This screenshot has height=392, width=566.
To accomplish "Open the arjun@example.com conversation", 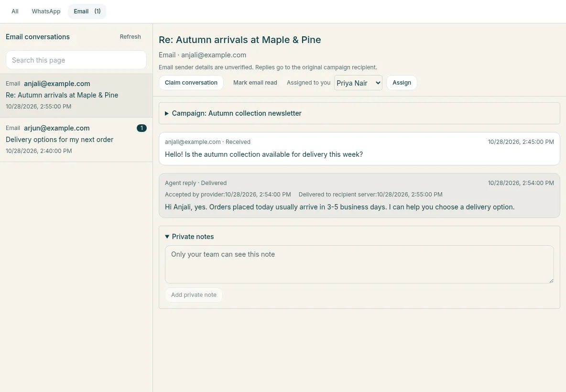I will (x=76, y=140).
